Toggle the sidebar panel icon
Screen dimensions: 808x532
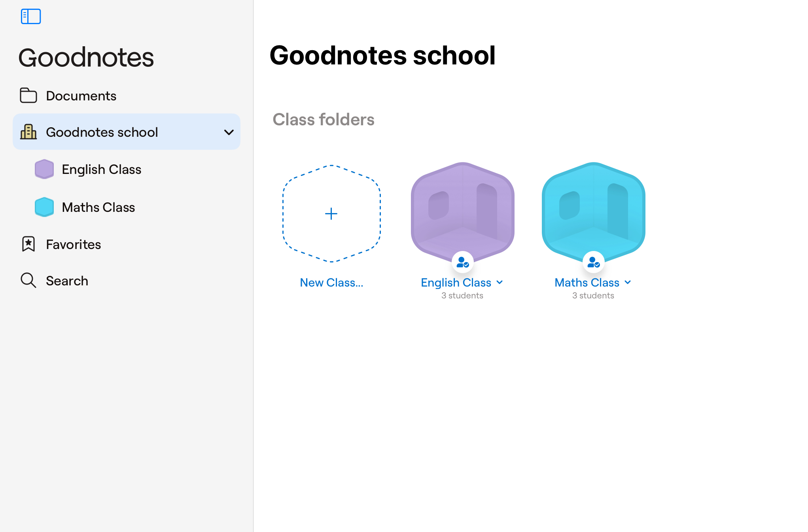[x=31, y=17]
